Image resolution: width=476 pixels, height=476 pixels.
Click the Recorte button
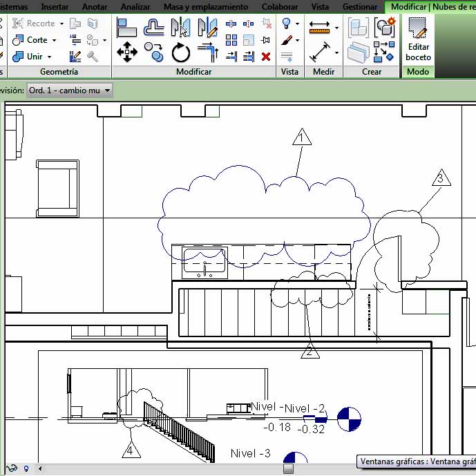(37, 23)
